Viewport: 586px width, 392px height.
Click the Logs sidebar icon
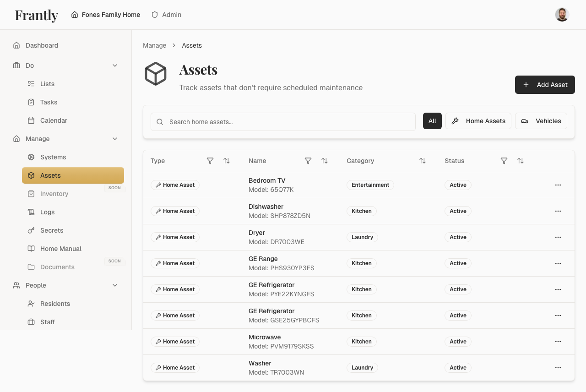click(31, 212)
